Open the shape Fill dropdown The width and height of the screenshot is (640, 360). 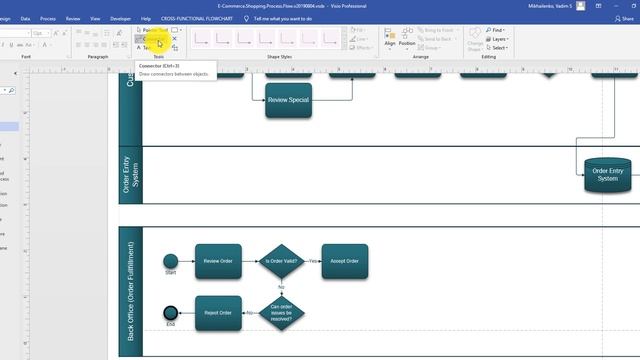358,30
